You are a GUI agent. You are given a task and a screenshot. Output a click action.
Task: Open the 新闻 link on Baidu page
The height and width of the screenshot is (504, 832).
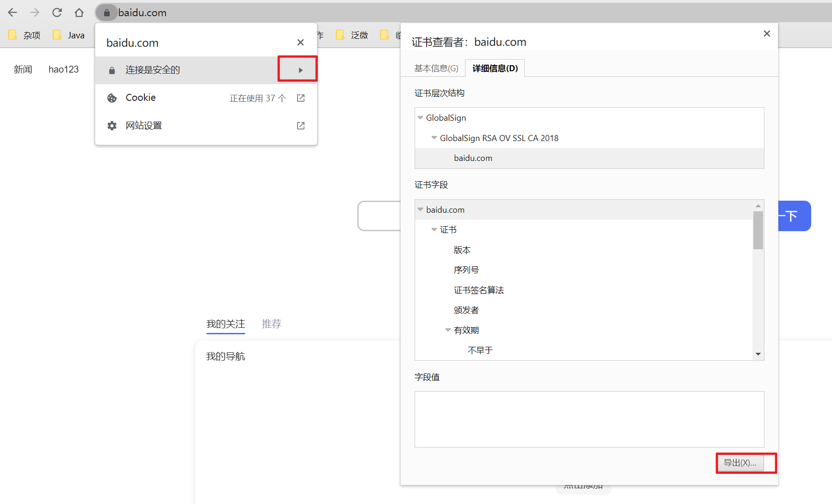pos(23,69)
